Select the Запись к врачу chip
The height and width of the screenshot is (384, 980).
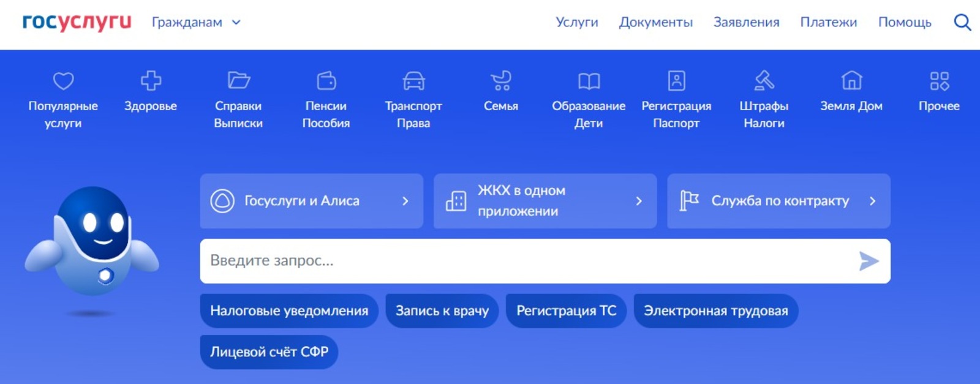coord(442,311)
